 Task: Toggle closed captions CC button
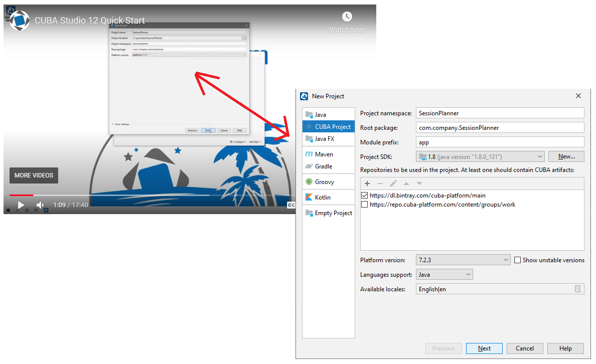coord(291,205)
